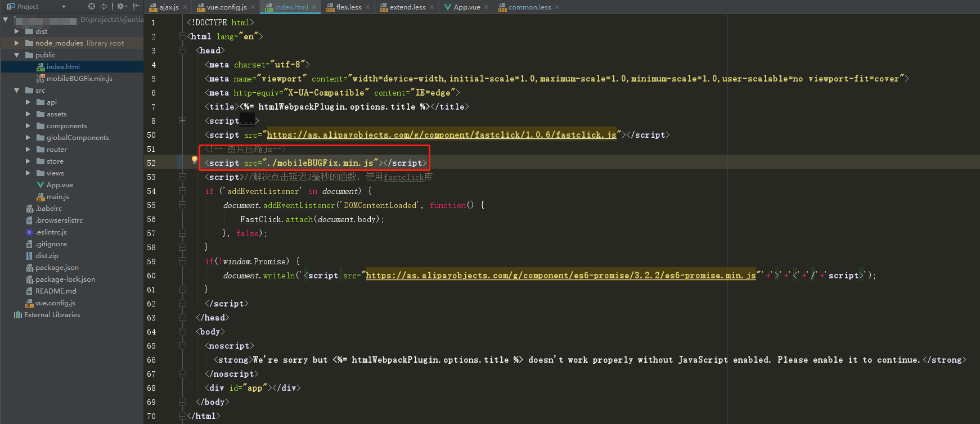Viewport: 980px width, 424px height.
Task: Expand the api folder
Action: point(28,102)
